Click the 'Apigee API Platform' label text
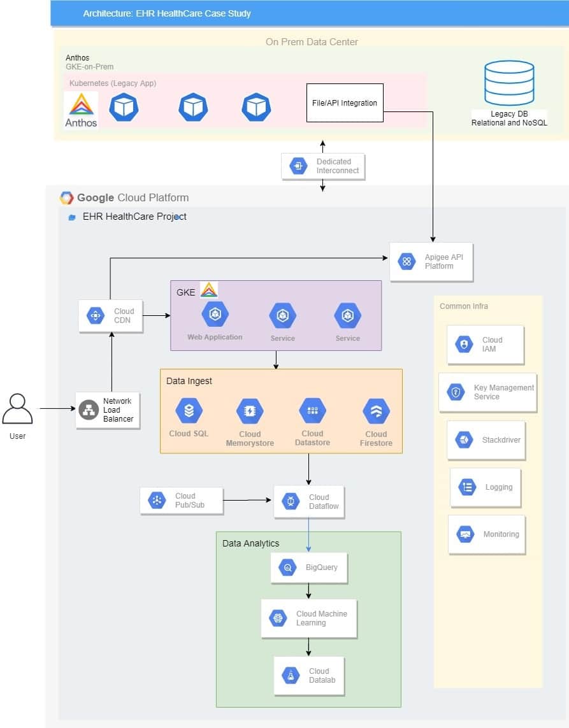 coord(444,261)
